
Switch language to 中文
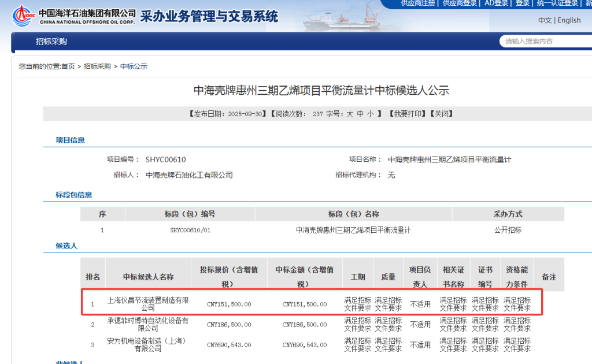545,20
